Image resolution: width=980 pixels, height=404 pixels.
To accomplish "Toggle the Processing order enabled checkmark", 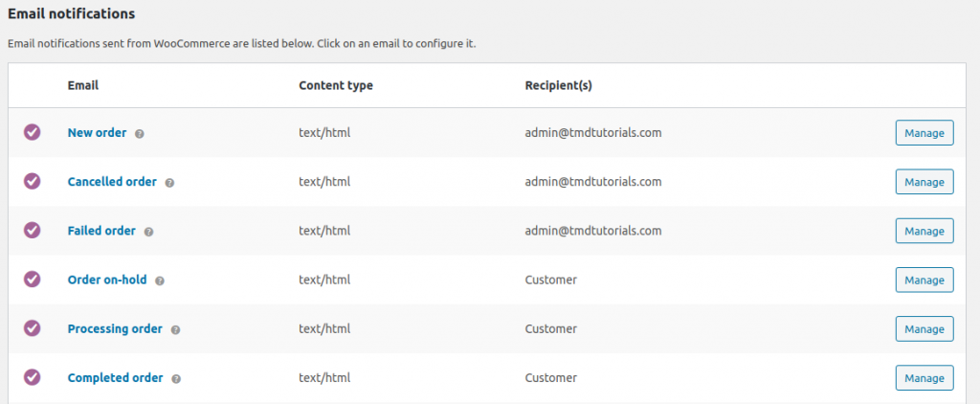I will (32, 327).
